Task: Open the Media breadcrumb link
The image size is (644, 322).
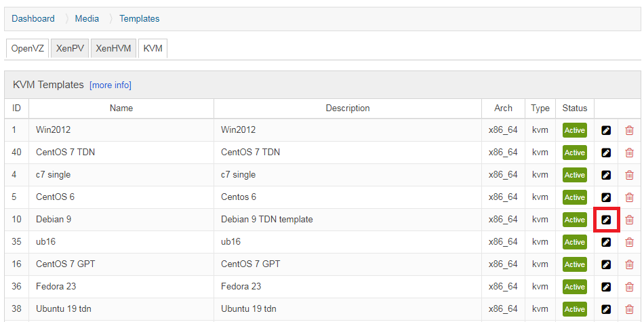Action: tap(87, 18)
